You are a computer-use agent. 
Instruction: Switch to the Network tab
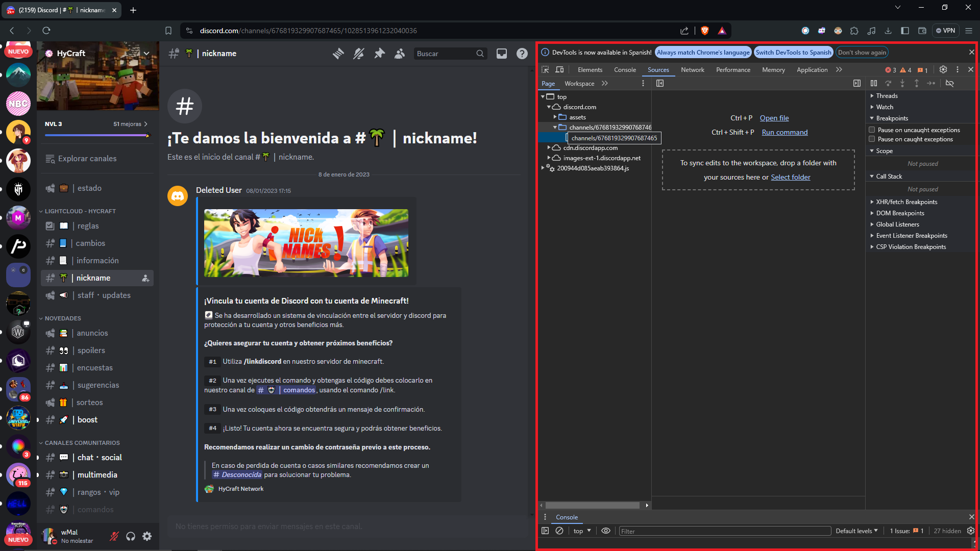[x=692, y=70]
